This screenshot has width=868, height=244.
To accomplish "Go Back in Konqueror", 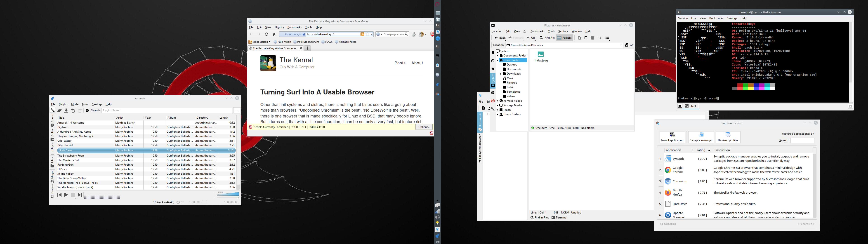I will tap(500, 38).
